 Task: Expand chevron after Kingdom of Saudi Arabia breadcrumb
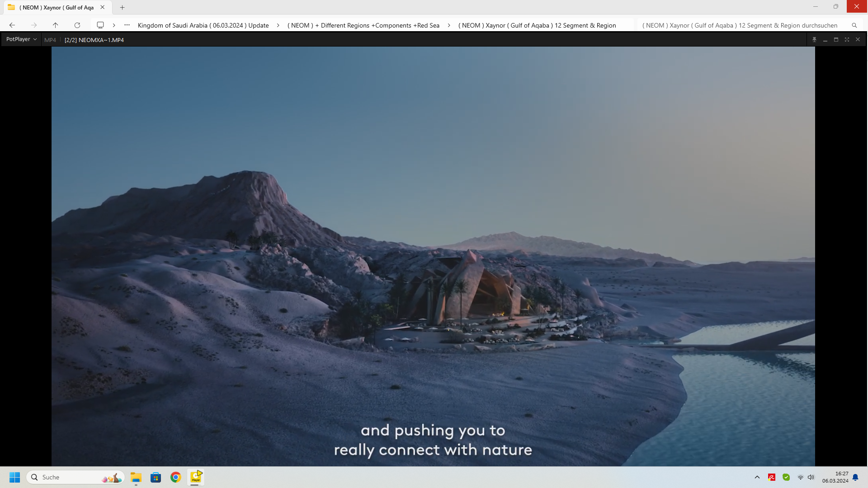pyautogui.click(x=278, y=25)
